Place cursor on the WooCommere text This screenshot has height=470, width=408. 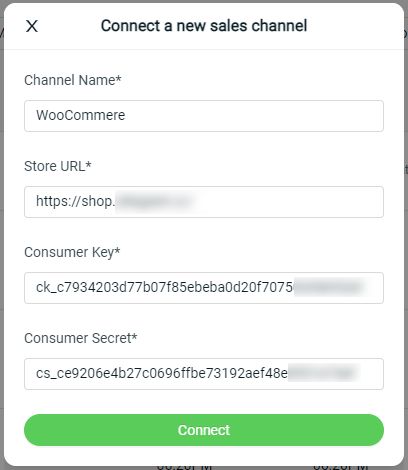(81, 115)
